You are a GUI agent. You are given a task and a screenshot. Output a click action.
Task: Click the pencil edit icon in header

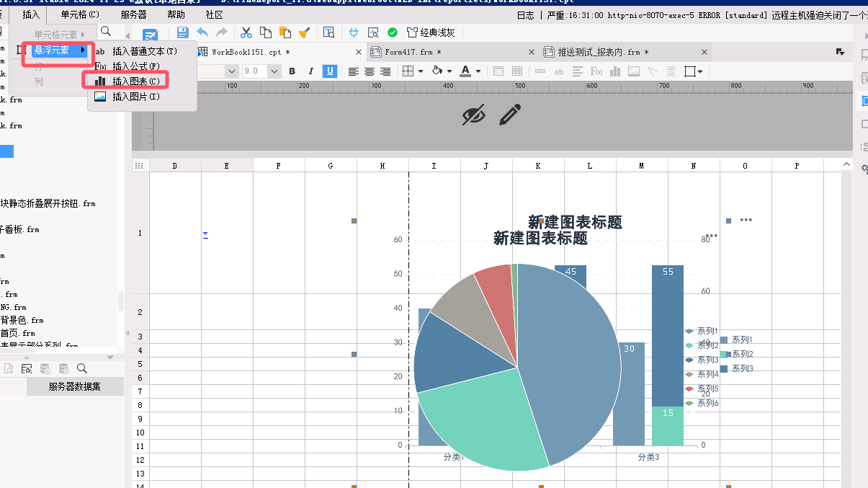click(x=510, y=114)
